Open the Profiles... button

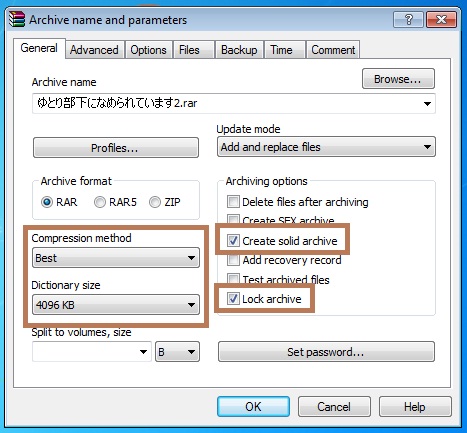pos(116,148)
